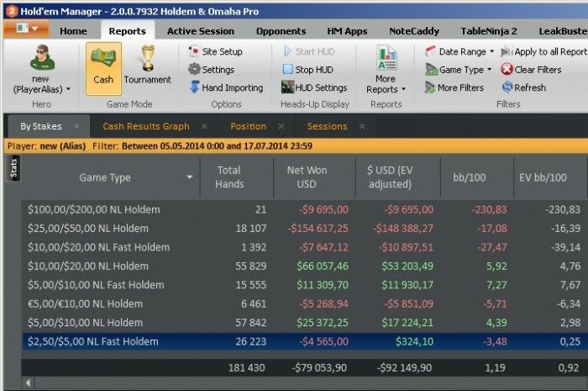588x391 pixels.
Task: Click the -$79 053,90 total net won
Action: pyautogui.click(x=319, y=367)
